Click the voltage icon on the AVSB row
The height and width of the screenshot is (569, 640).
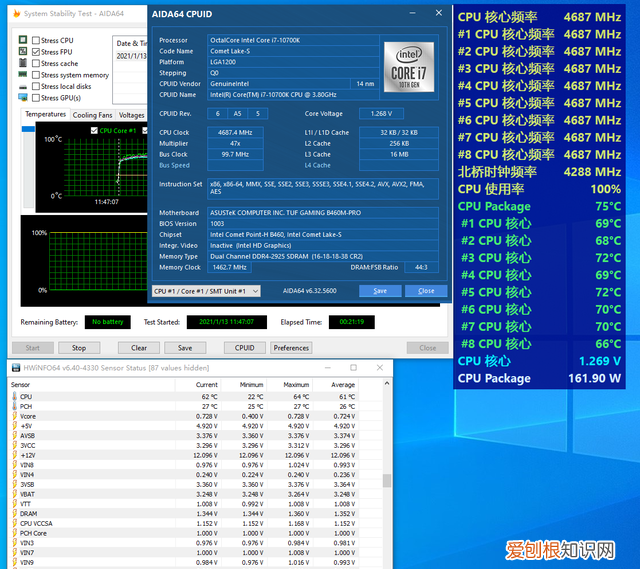pyautogui.click(x=15, y=436)
